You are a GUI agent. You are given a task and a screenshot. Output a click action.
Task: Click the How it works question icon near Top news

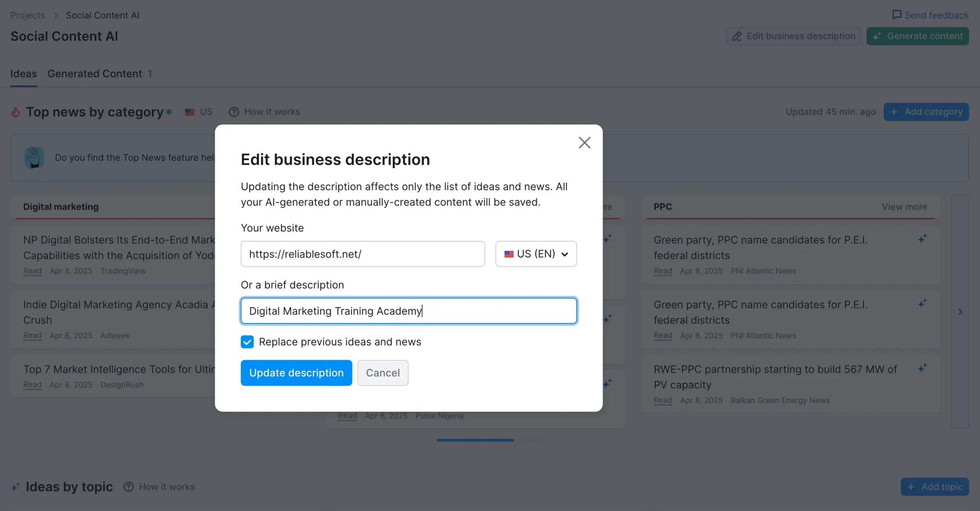(x=234, y=112)
